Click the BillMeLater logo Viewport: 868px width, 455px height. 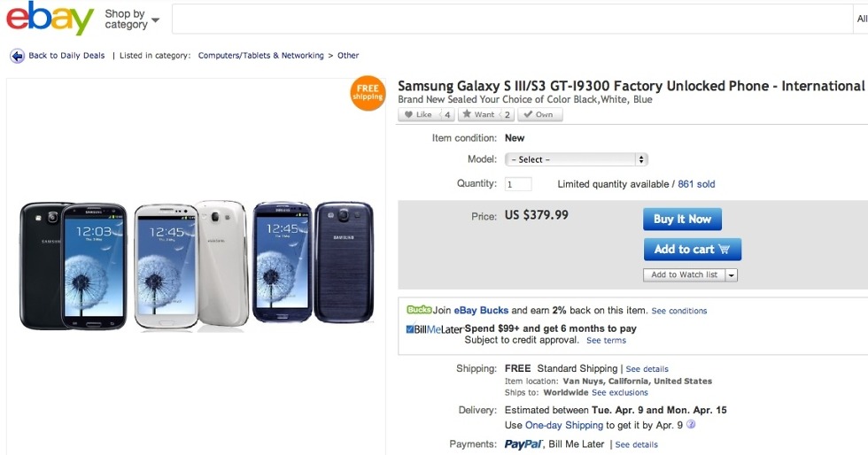click(434, 329)
